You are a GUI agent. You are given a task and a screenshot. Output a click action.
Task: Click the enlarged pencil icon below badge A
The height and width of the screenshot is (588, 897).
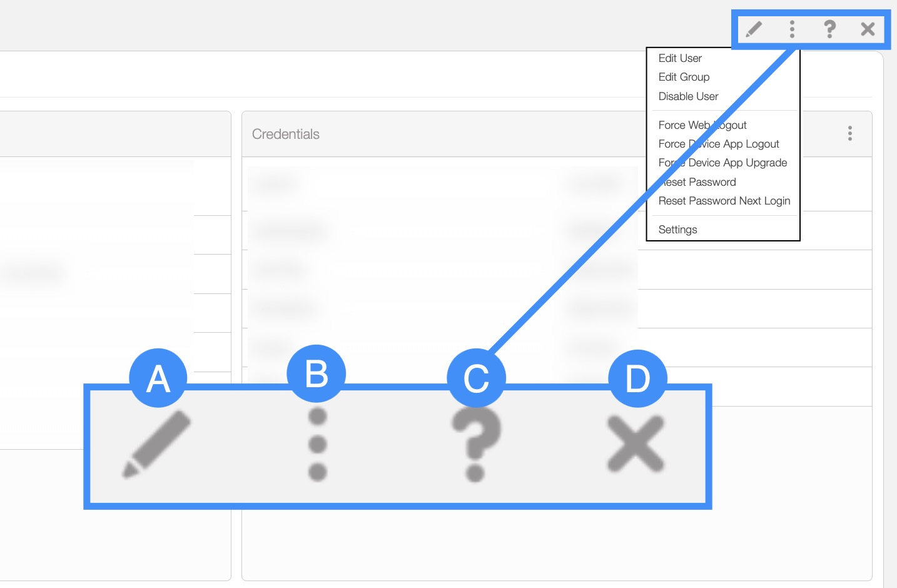tap(156, 444)
